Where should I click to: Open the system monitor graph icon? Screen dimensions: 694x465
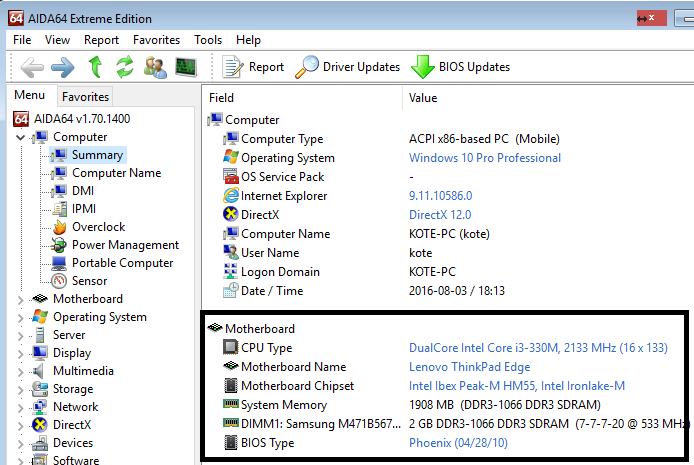[186, 67]
